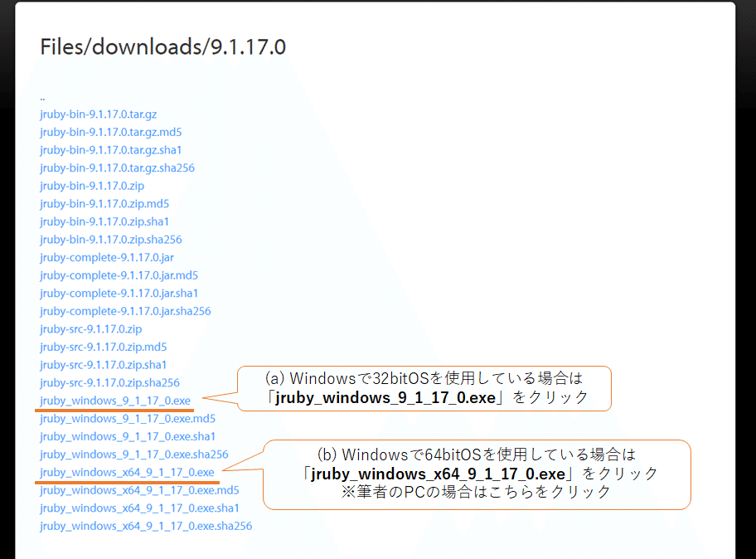Open jruby_windows_x64_9_1_17_0.exe.sha256 link

click(146, 526)
